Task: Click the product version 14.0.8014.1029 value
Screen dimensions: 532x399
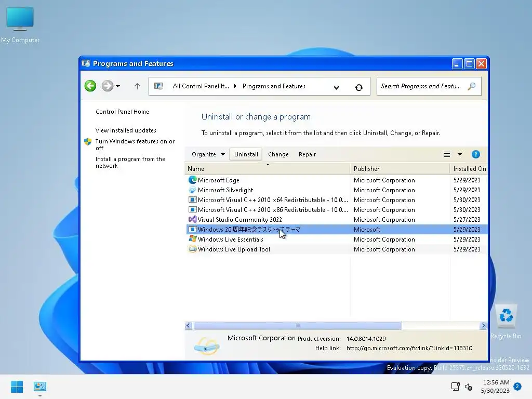Action: (366, 339)
